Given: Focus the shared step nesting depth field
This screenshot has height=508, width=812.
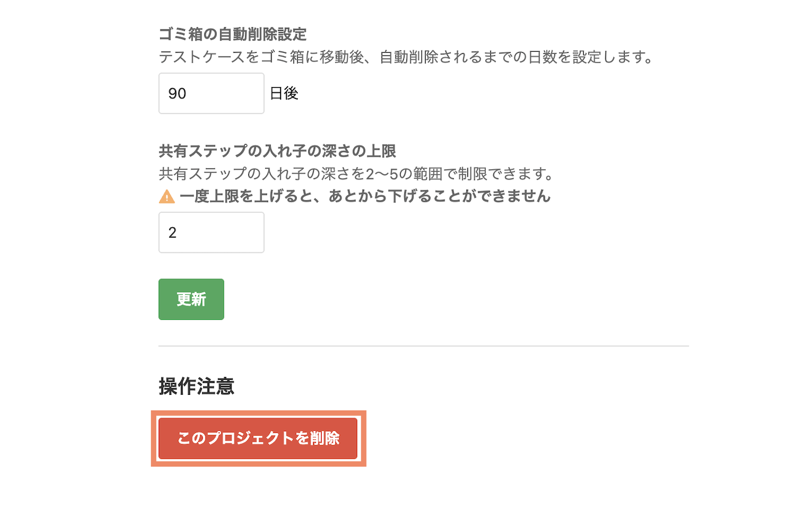Looking at the screenshot, I should pyautogui.click(x=211, y=233).
